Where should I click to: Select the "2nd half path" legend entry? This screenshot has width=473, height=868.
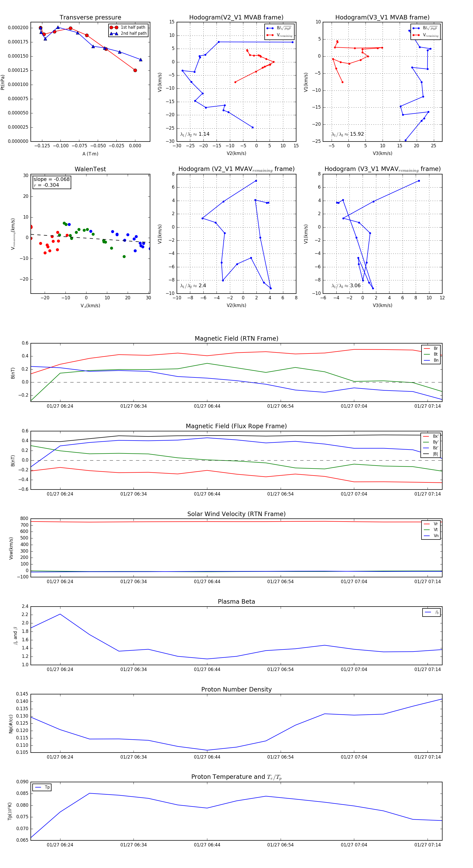point(128,33)
